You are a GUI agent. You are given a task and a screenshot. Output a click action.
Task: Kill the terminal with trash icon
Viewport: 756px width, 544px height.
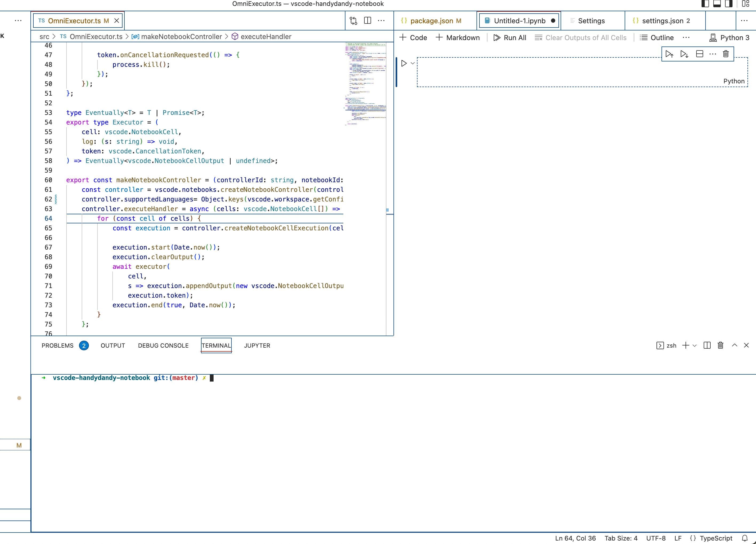[720, 345]
